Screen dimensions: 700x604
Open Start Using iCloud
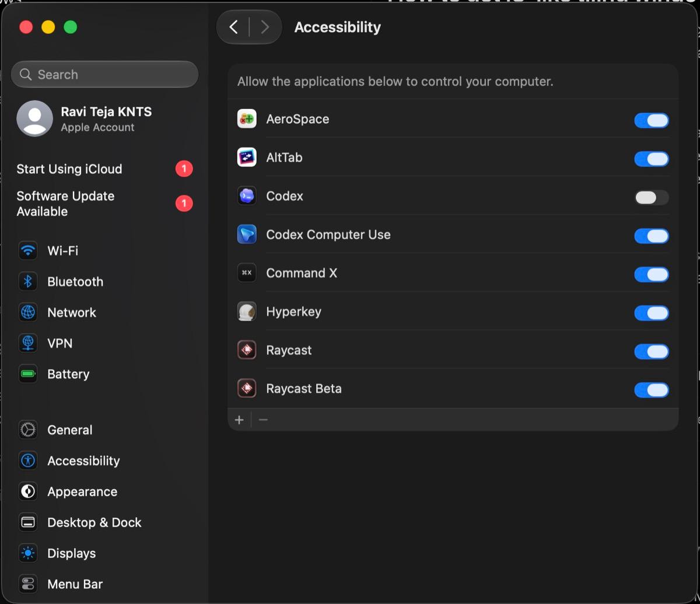coord(105,169)
